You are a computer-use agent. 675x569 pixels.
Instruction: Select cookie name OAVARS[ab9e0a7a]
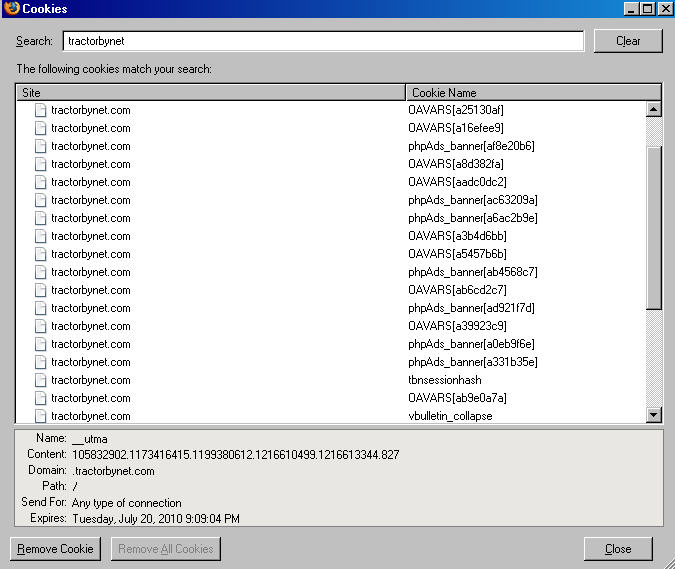(x=457, y=398)
